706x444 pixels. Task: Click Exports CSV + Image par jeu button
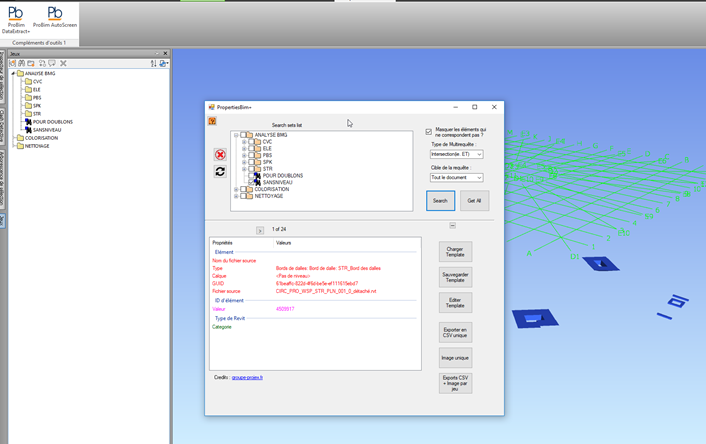click(455, 383)
